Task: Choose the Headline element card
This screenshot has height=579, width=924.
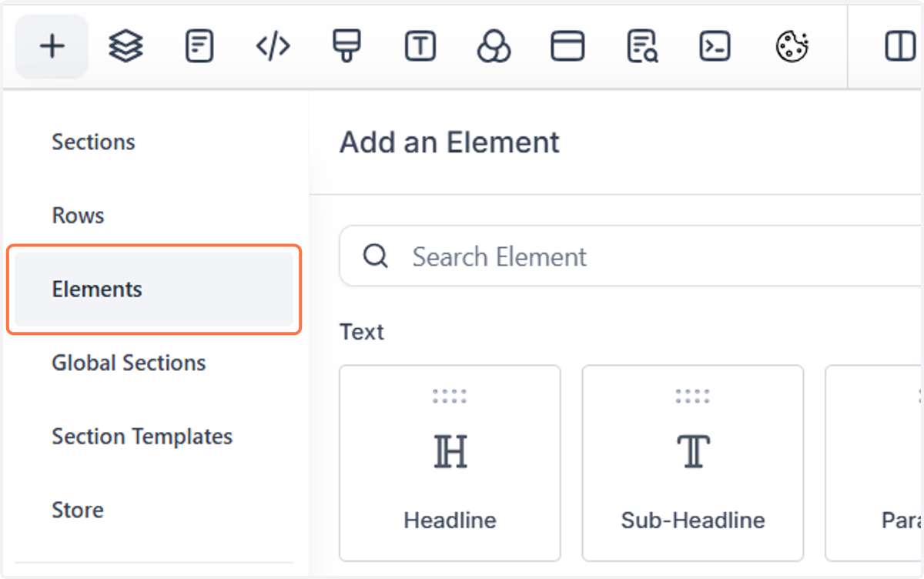Action: pos(450,463)
